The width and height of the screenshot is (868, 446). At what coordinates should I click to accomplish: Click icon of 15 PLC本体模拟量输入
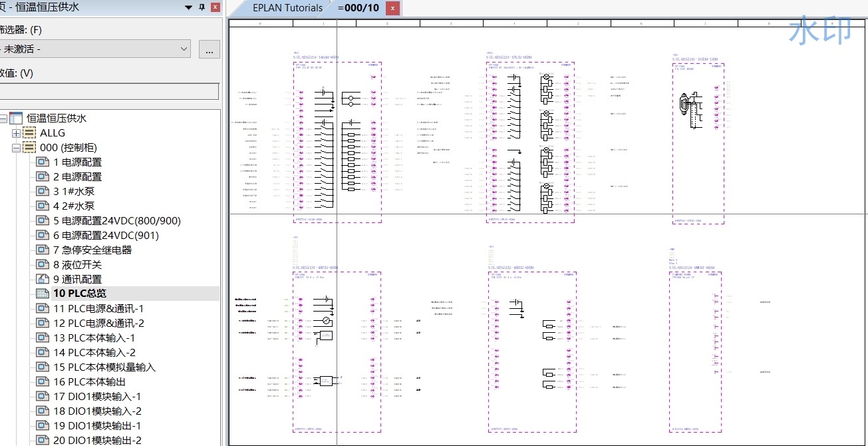[x=43, y=367]
